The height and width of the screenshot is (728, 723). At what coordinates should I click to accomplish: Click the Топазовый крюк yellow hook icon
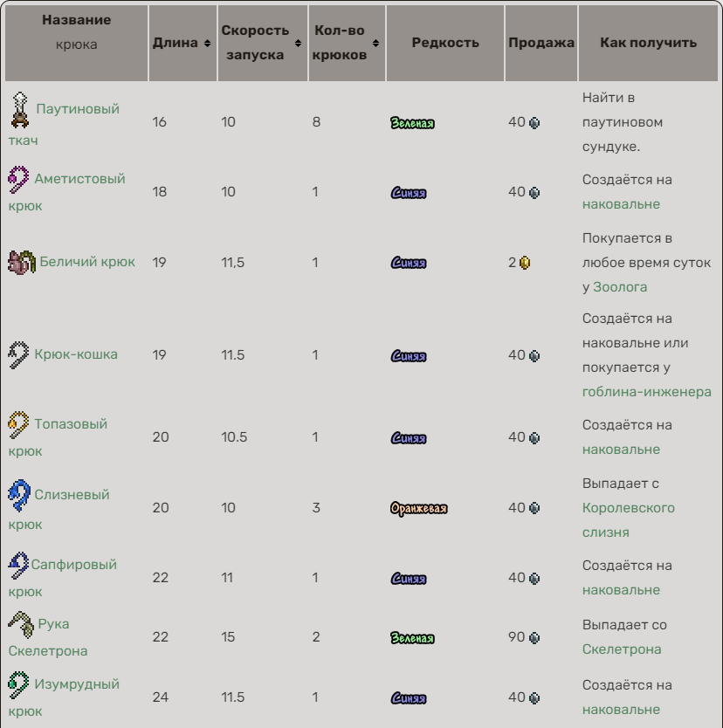click(18, 425)
